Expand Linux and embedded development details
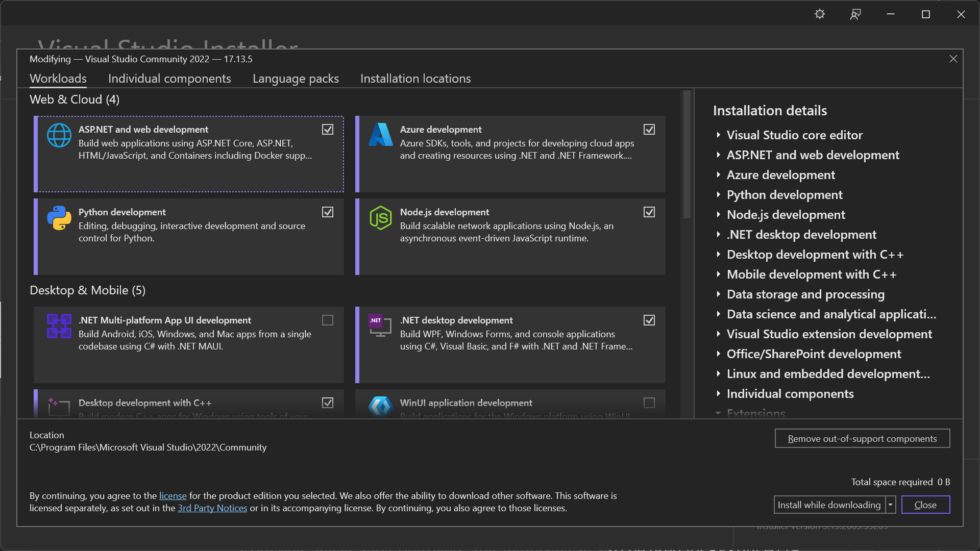980x551 pixels. click(718, 373)
